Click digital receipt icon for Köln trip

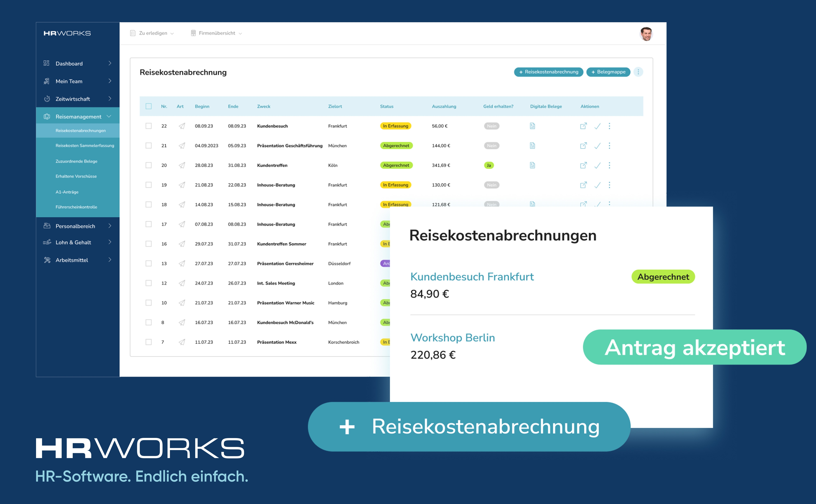[x=532, y=165]
